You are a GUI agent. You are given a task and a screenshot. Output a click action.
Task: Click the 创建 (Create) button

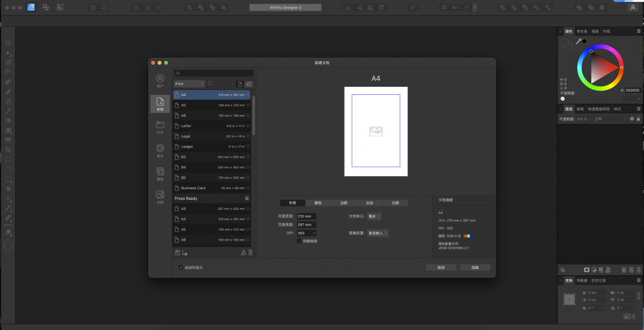475,268
